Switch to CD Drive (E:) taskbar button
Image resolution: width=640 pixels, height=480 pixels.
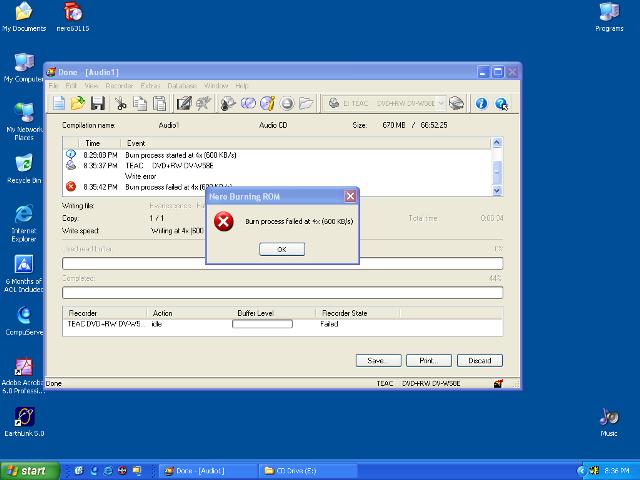point(308,471)
